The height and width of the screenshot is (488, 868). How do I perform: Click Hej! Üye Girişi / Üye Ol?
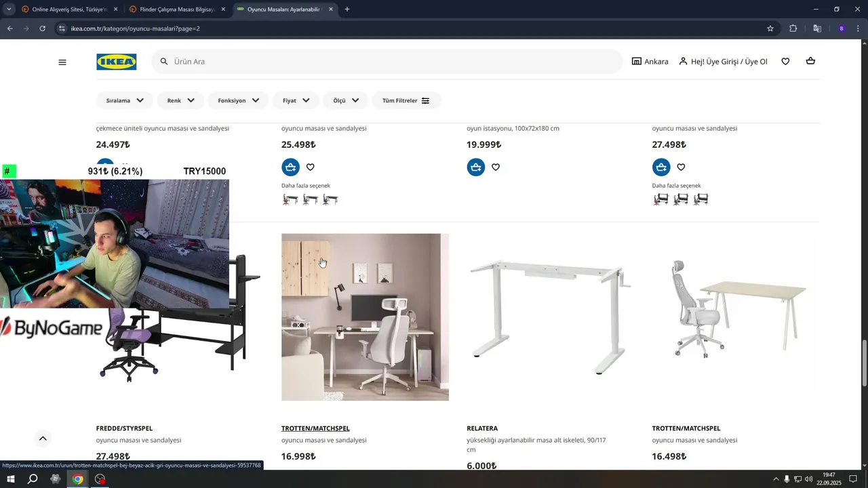pos(723,62)
